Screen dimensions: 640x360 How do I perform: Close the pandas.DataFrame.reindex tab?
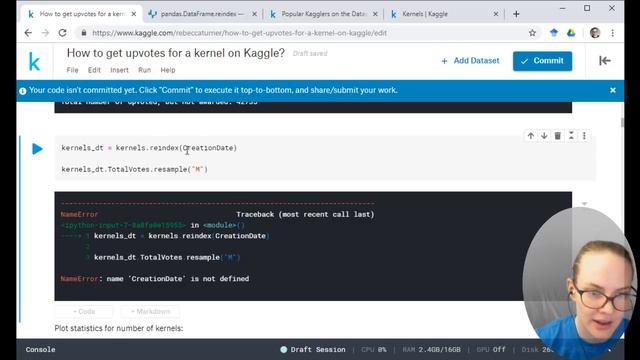coord(254,14)
